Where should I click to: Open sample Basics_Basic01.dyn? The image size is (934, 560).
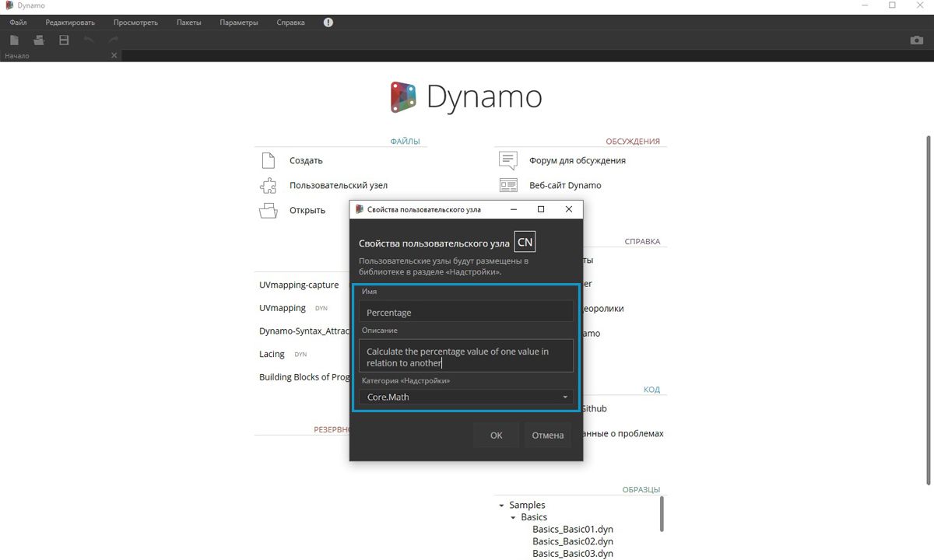573,529
